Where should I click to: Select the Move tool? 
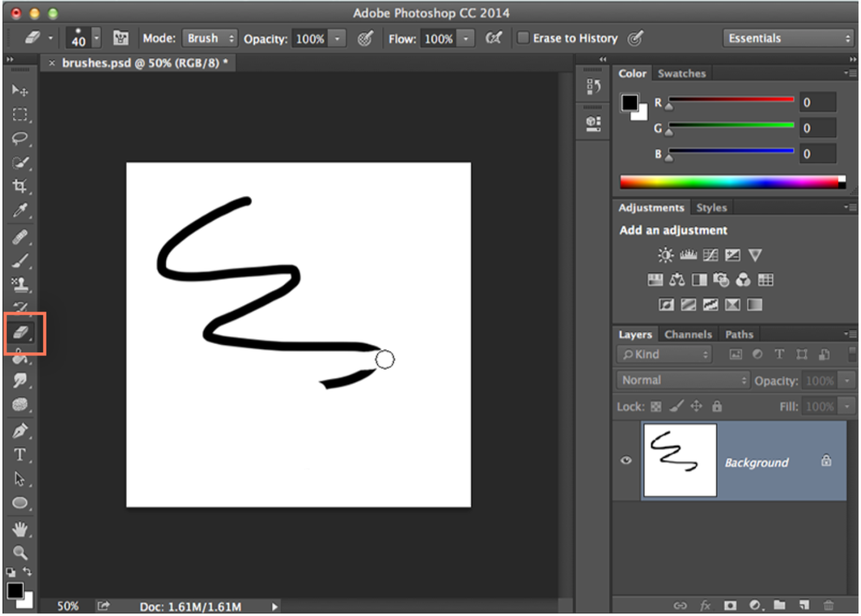point(20,90)
